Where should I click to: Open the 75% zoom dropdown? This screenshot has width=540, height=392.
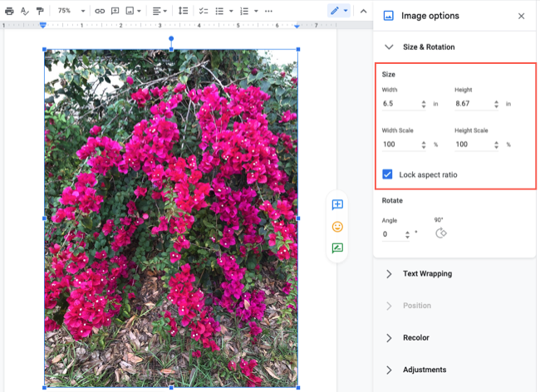click(x=69, y=11)
